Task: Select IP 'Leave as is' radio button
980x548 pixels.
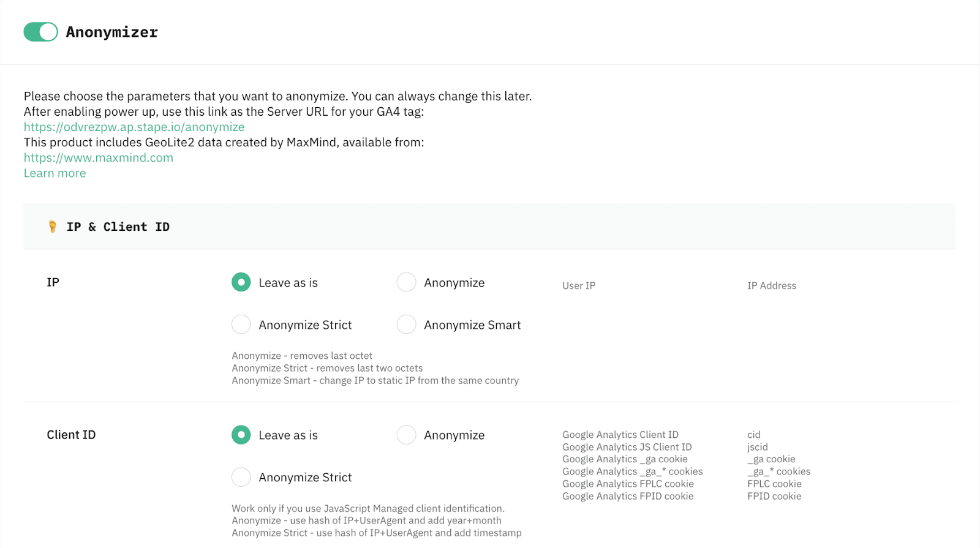Action: pos(241,282)
